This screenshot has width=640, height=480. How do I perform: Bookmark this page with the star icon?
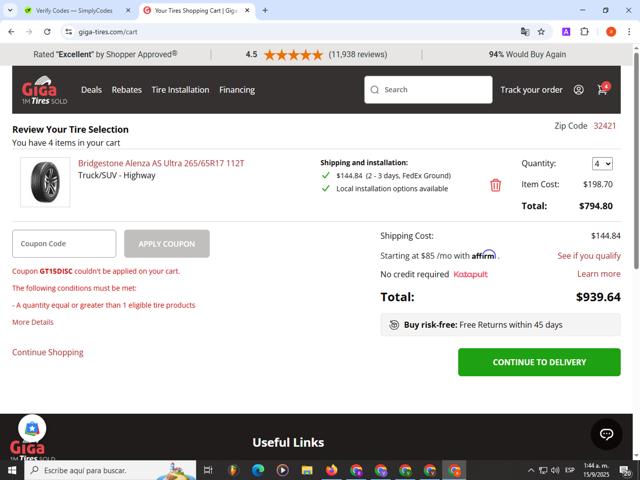[541, 32]
